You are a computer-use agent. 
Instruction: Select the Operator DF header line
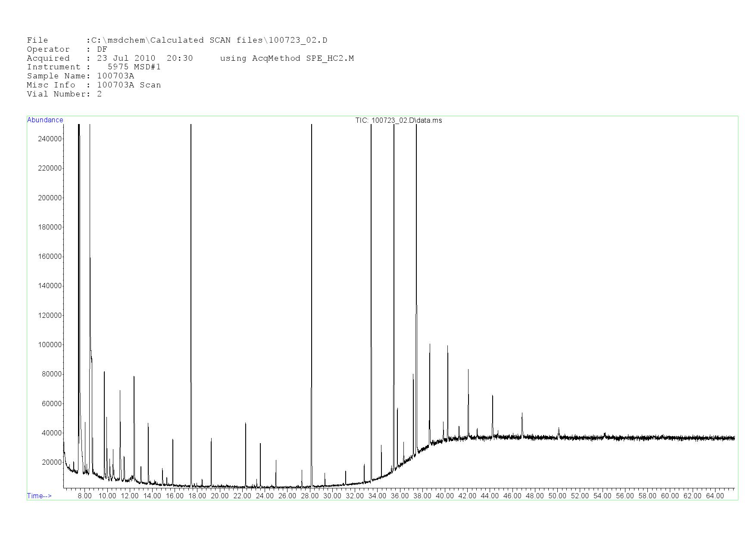click(x=67, y=50)
